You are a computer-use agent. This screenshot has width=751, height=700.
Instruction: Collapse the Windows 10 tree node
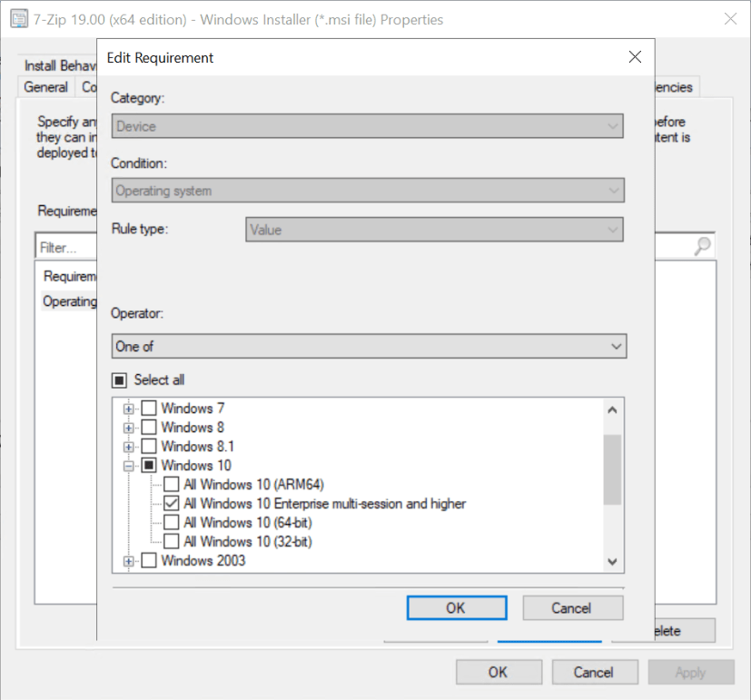coord(128,466)
